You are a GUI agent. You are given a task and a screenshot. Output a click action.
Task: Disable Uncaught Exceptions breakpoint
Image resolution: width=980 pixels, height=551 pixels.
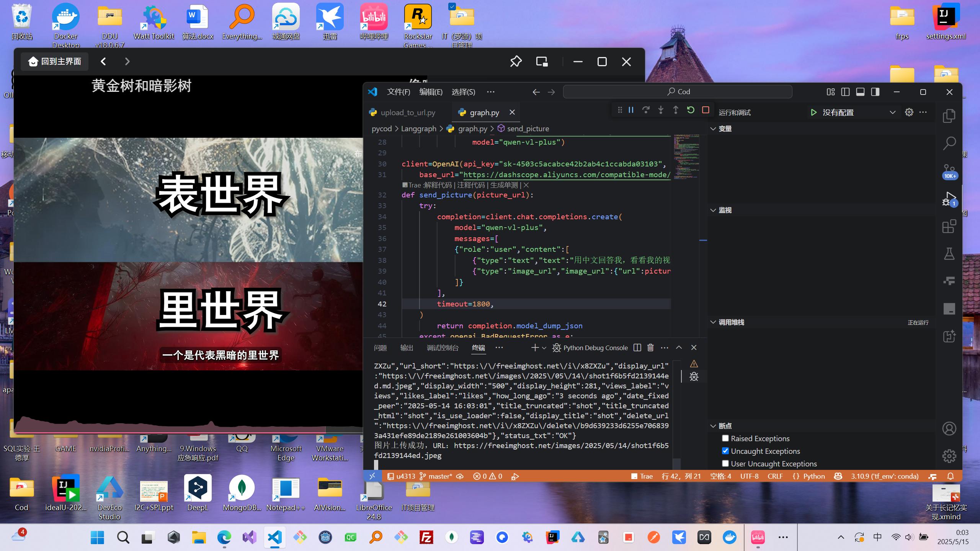coord(725,451)
